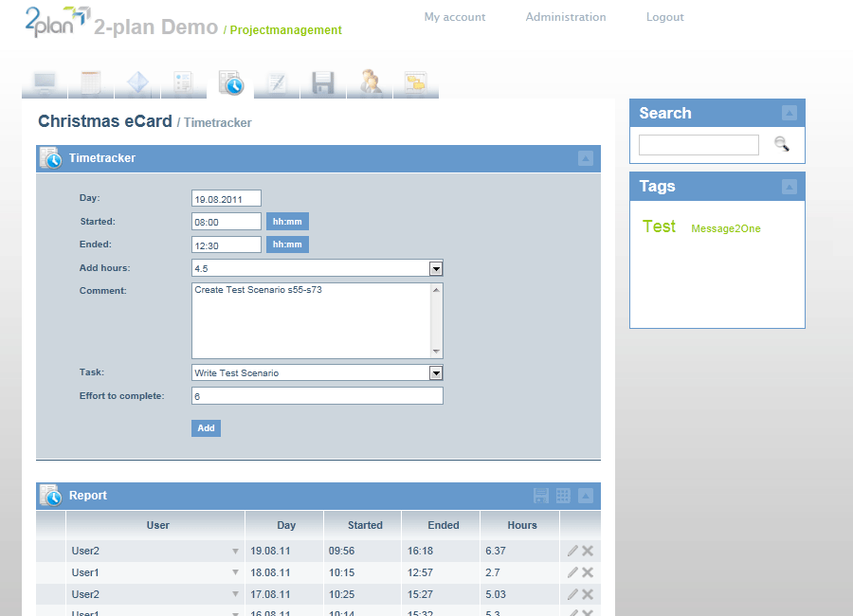Screen dimensions: 853x616
Task: Open the task list tab
Action: coord(184,83)
